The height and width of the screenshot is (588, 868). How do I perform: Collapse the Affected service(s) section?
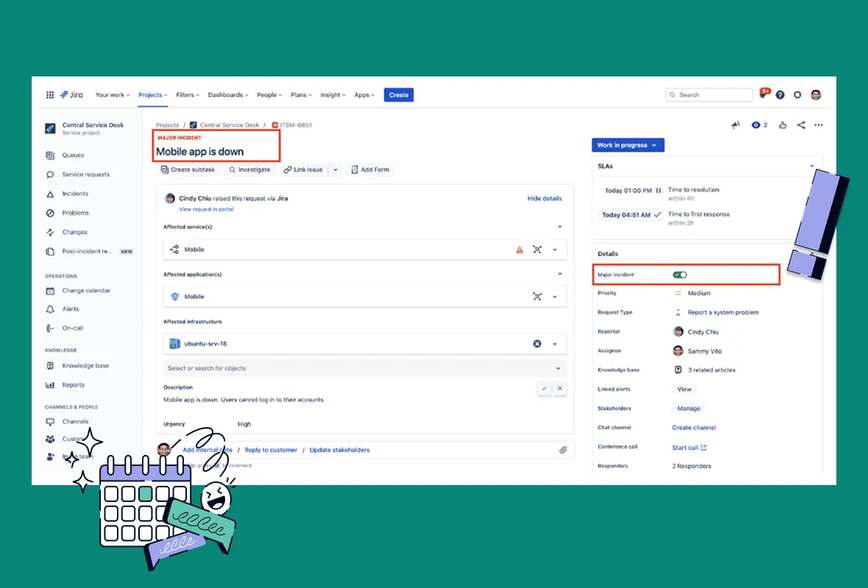(559, 227)
